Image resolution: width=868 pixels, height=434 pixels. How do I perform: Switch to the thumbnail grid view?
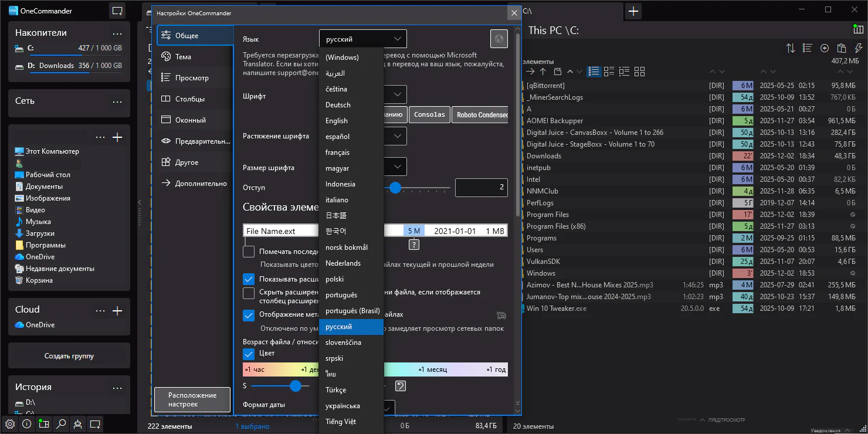(x=639, y=72)
